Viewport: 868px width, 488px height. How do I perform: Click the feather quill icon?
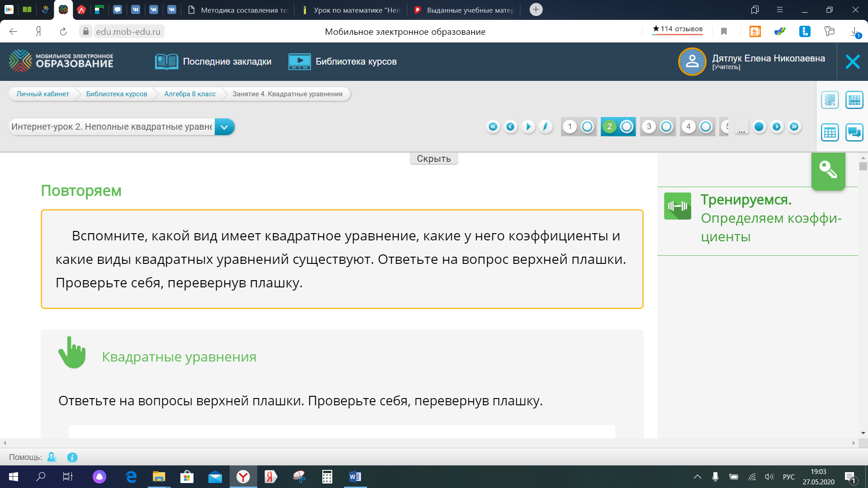(546, 127)
